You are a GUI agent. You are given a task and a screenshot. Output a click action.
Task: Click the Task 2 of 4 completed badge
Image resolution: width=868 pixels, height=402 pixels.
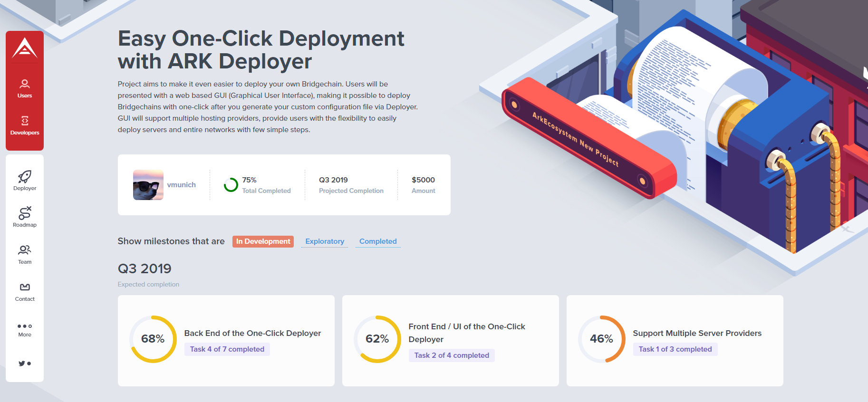click(452, 355)
